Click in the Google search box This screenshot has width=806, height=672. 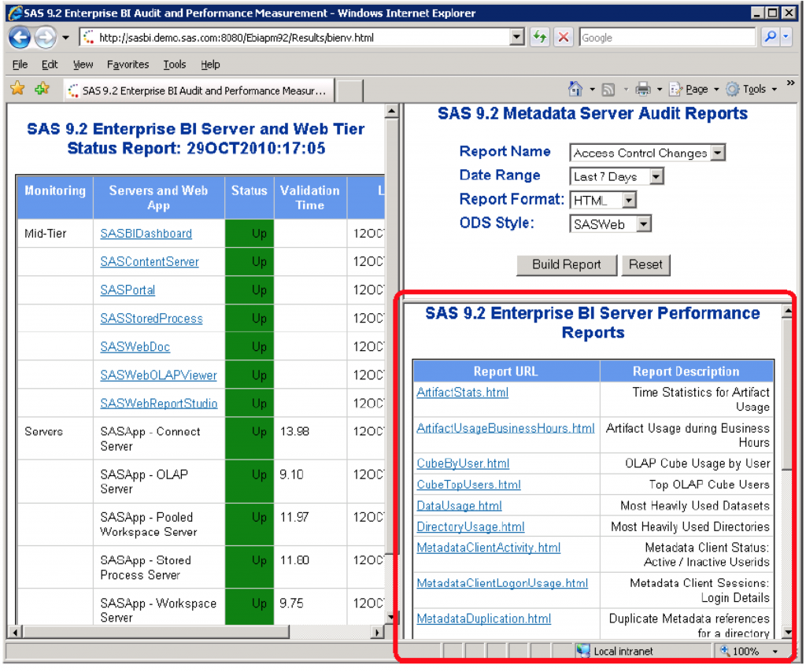click(667, 37)
